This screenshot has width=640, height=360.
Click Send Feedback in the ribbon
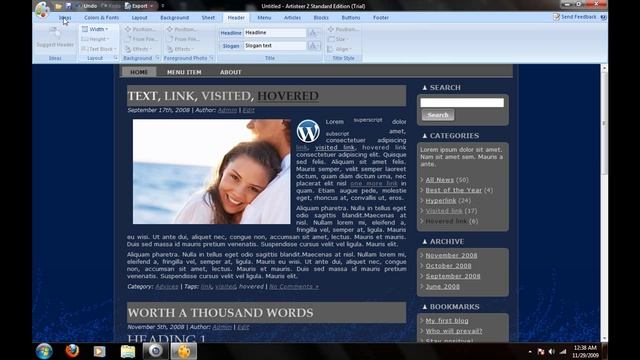tap(575, 17)
